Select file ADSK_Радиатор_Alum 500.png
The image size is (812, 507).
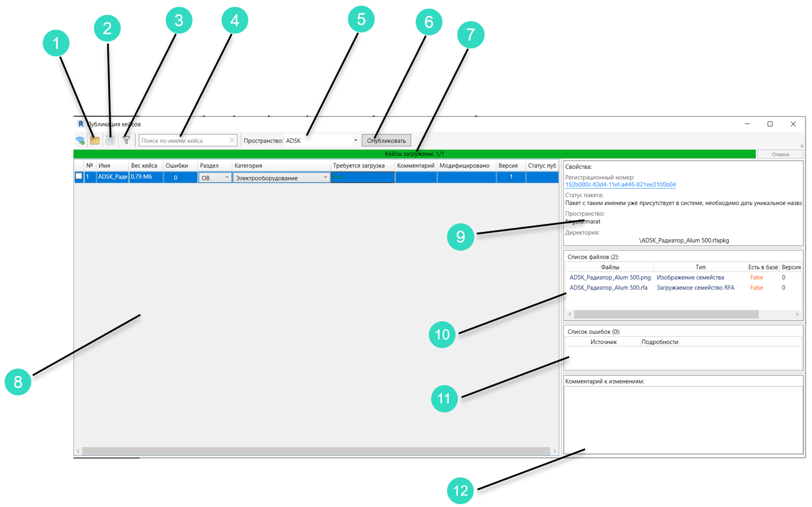610,277
